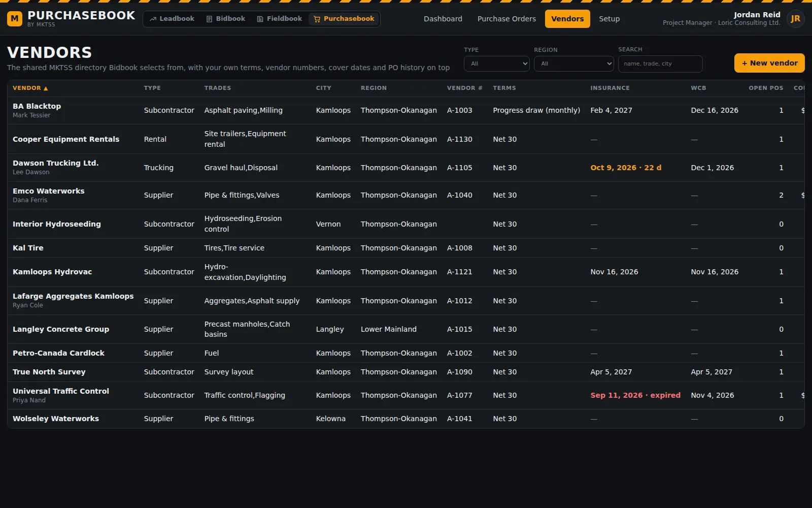812x508 pixels.
Task: Go to Purchase Orders
Action: (506, 19)
